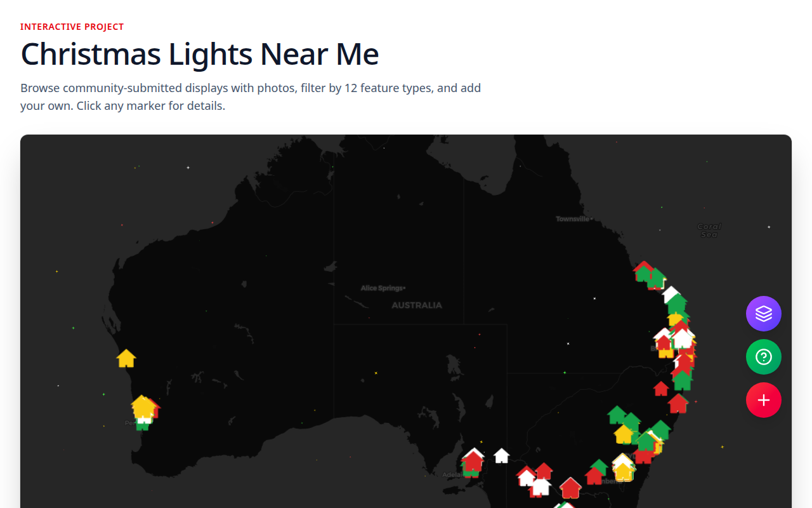Click the lone yellow marker on Western Australia's west coast
Image resolution: width=812 pixels, height=508 pixels.
(x=126, y=357)
